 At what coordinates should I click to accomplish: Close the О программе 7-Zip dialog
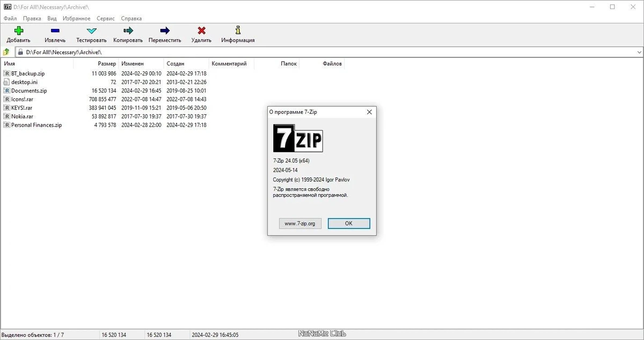(x=369, y=112)
